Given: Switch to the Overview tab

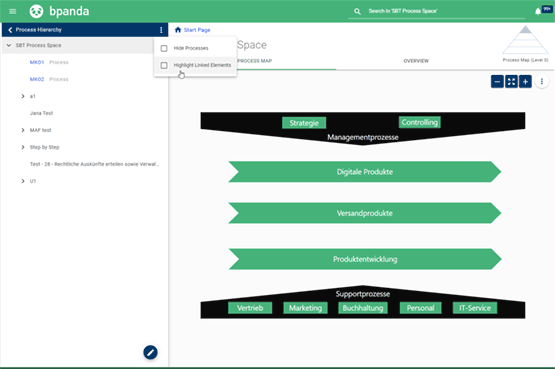Looking at the screenshot, I should (x=416, y=61).
